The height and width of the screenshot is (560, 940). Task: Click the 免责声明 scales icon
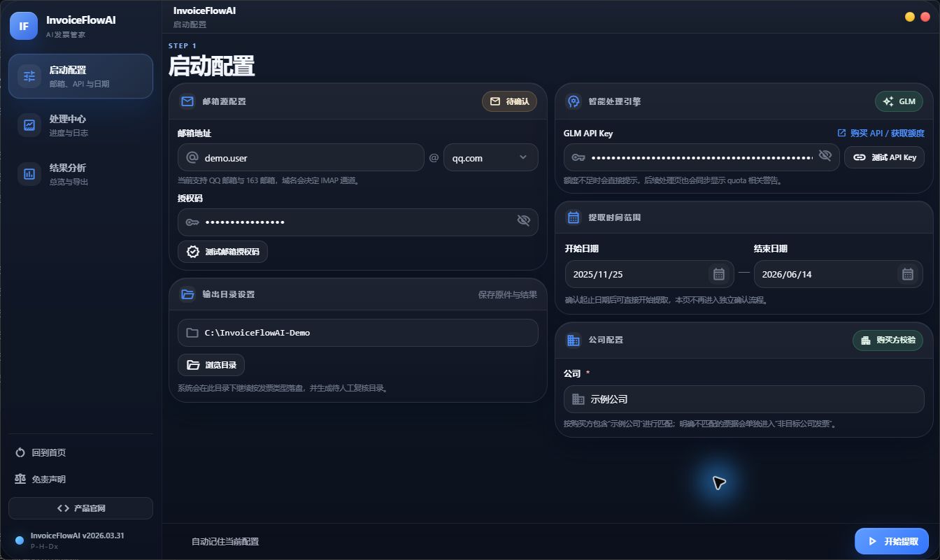(20, 479)
